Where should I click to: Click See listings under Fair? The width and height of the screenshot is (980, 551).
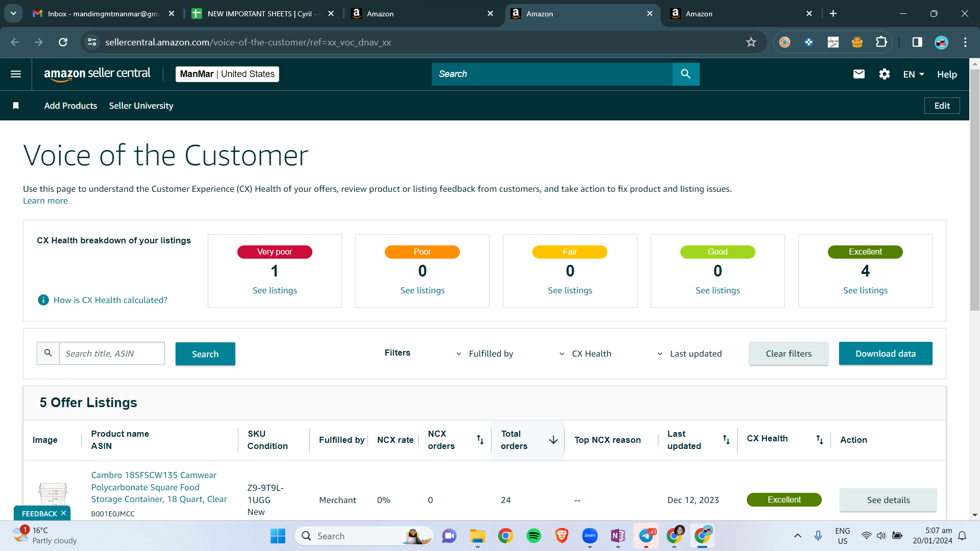570,290
